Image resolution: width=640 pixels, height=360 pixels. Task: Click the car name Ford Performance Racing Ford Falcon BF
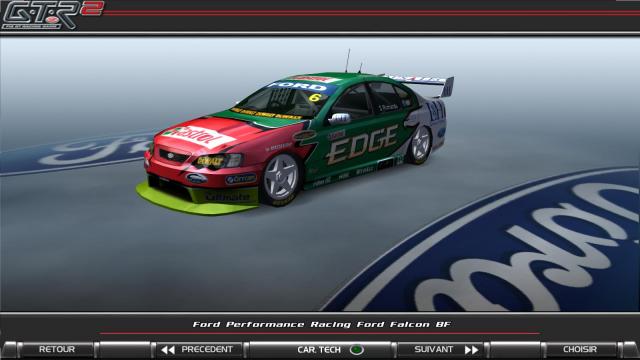click(321, 324)
